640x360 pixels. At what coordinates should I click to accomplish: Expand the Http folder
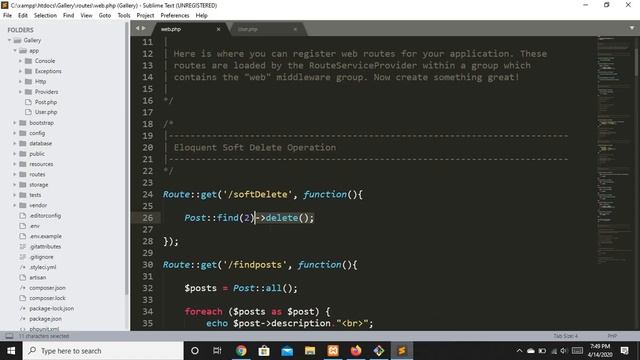point(20,81)
